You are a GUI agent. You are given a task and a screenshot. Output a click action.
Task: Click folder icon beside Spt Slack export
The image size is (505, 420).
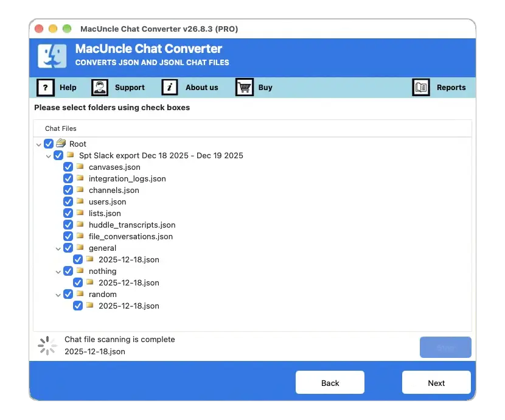click(x=70, y=155)
